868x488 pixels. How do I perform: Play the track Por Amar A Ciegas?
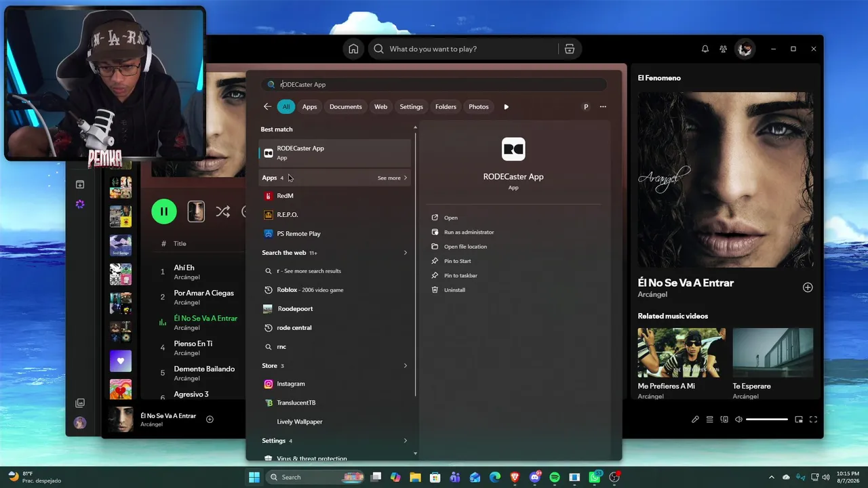tap(203, 293)
